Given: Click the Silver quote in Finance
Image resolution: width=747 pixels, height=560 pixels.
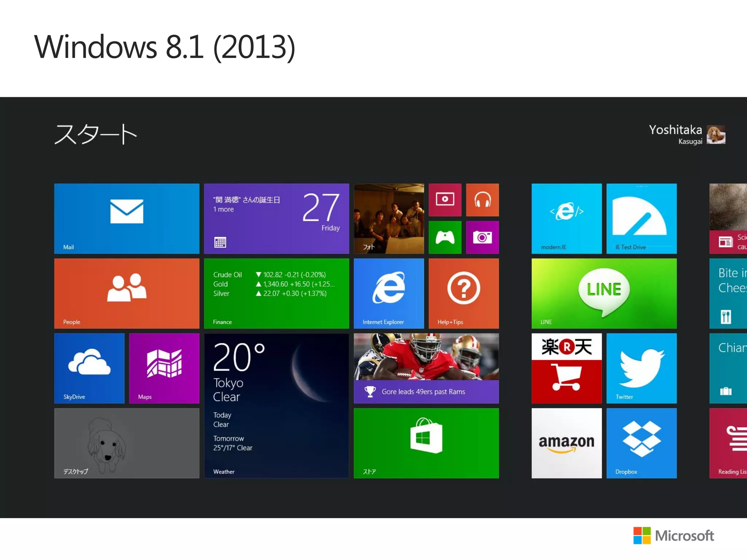Looking at the screenshot, I should pyautogui.click(x=270, y=293).
